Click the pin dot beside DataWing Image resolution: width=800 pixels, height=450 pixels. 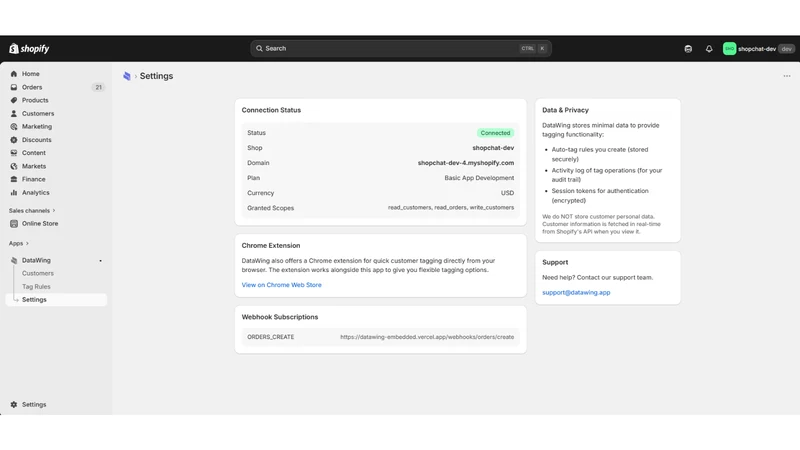pyautogui.click(x=100, y=261)
